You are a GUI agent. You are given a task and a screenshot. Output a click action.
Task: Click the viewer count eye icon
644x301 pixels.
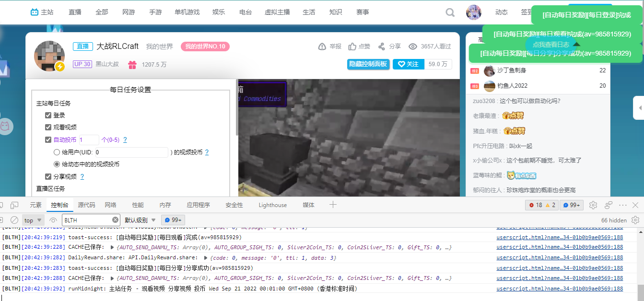coord(413,46)
